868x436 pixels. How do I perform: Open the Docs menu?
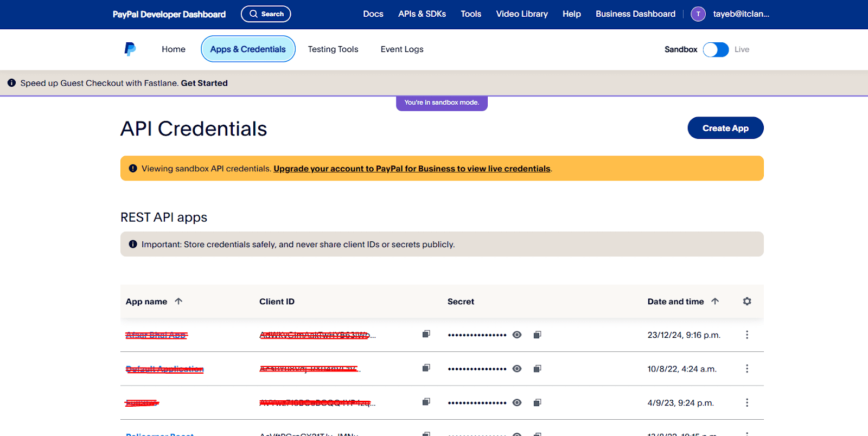click(373, 14)
